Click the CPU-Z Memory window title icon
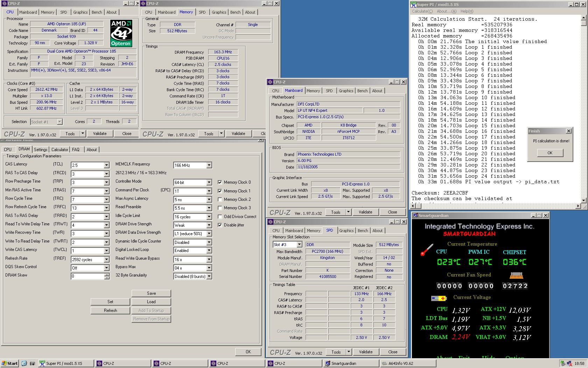 pos(143,4)
